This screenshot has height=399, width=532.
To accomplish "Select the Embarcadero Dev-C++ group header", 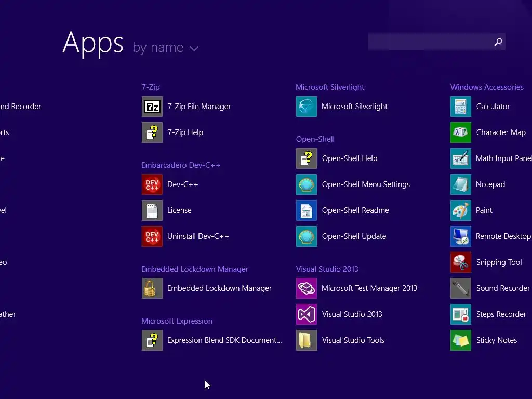I will (x=181, y=165).
